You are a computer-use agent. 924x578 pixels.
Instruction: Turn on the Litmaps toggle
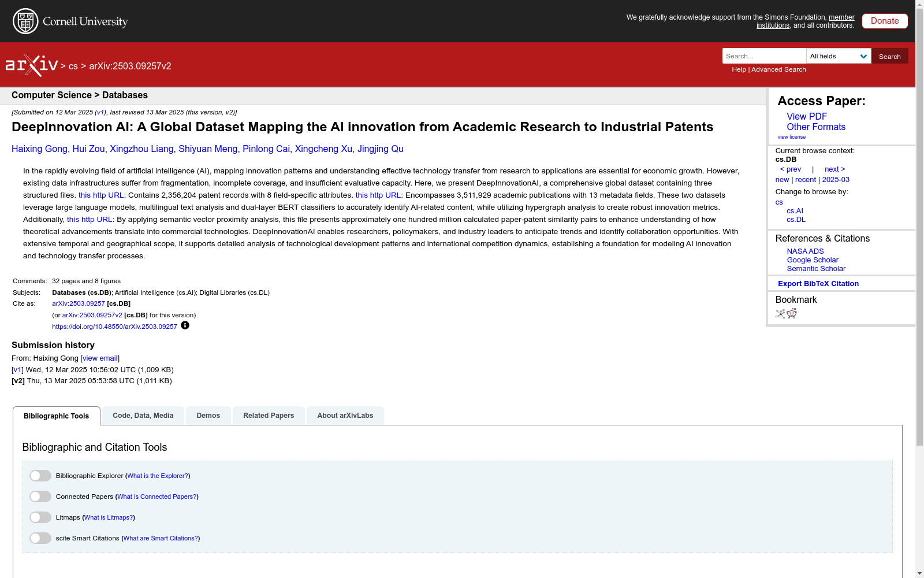(x=40, y=517)
